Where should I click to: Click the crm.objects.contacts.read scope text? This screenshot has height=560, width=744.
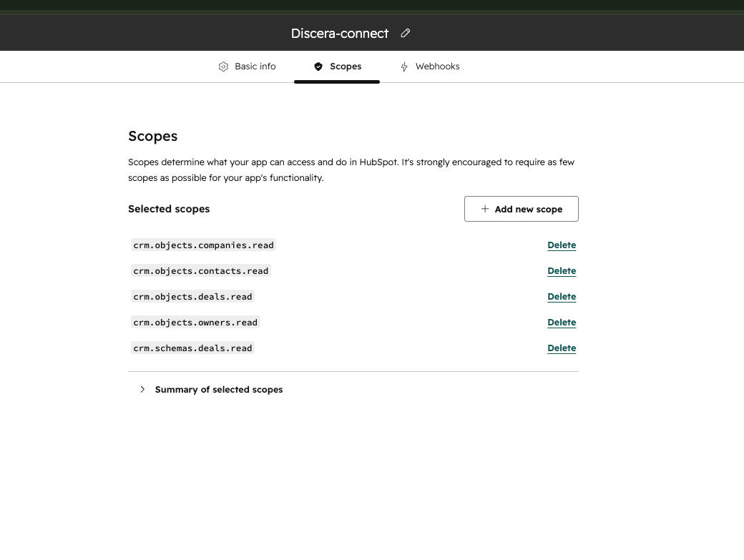click(x=201, y=271)
